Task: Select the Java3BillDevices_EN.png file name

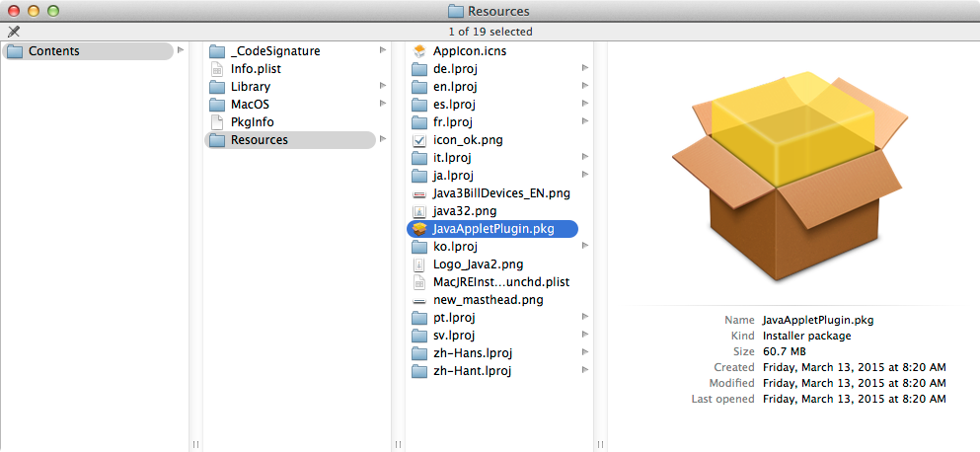Action: tap(502, 193)
